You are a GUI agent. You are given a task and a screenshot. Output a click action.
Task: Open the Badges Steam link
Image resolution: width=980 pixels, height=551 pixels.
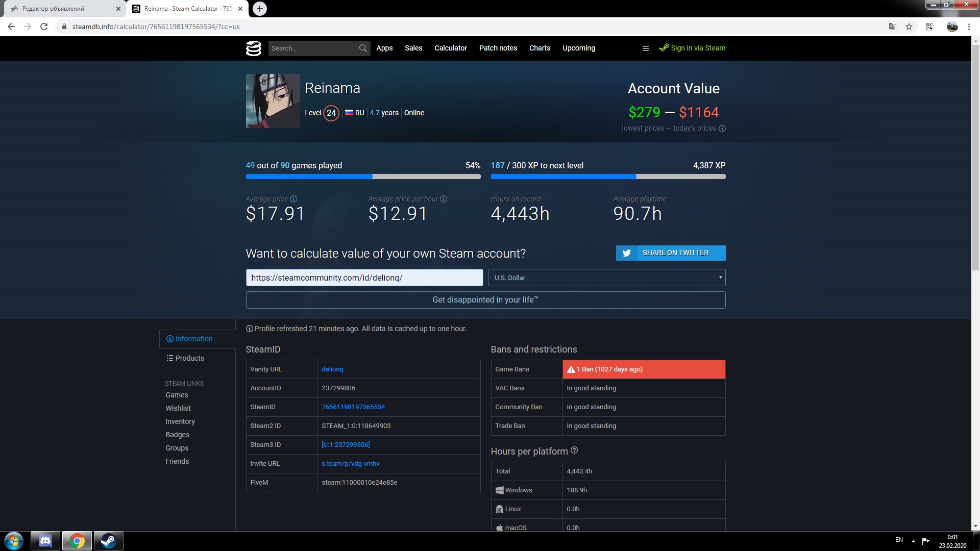tap(177, 435)
